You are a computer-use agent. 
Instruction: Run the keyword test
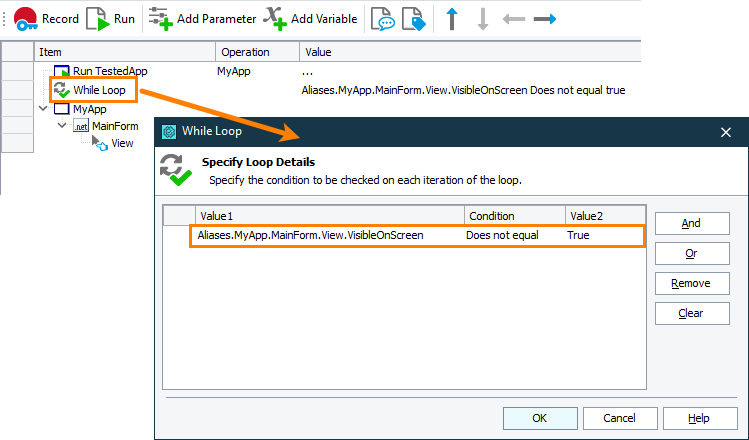(111, 19)
